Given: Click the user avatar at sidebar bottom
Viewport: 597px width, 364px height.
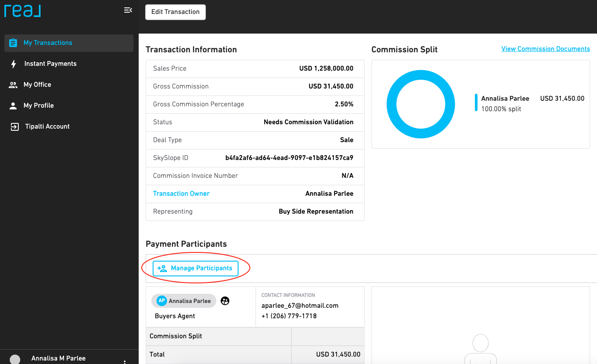Looking at the screenshot, I should pos(15,359).
